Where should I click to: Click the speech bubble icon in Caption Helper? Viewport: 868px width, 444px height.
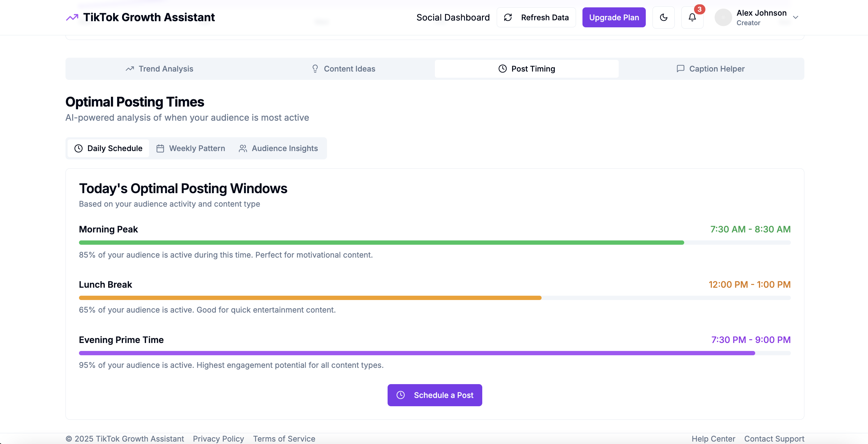point(680,69)
